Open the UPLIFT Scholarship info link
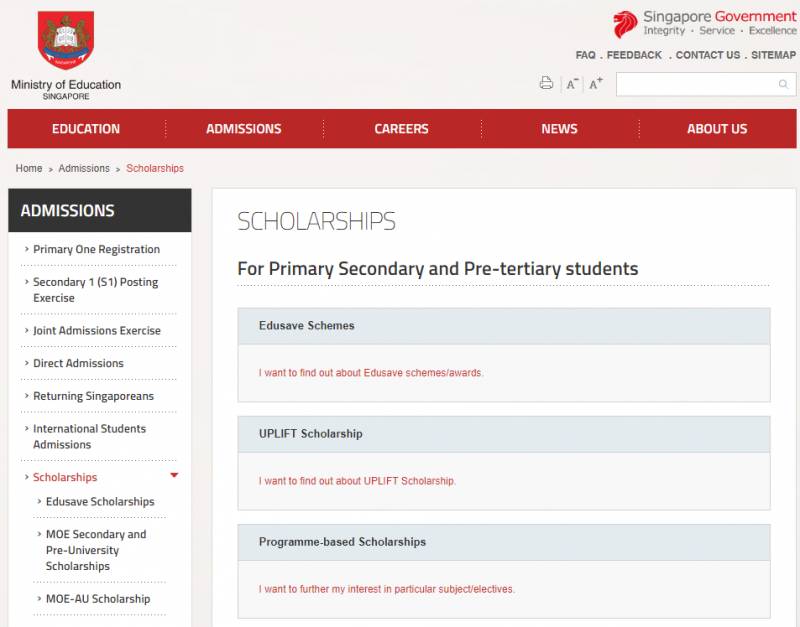 (357, 481)
